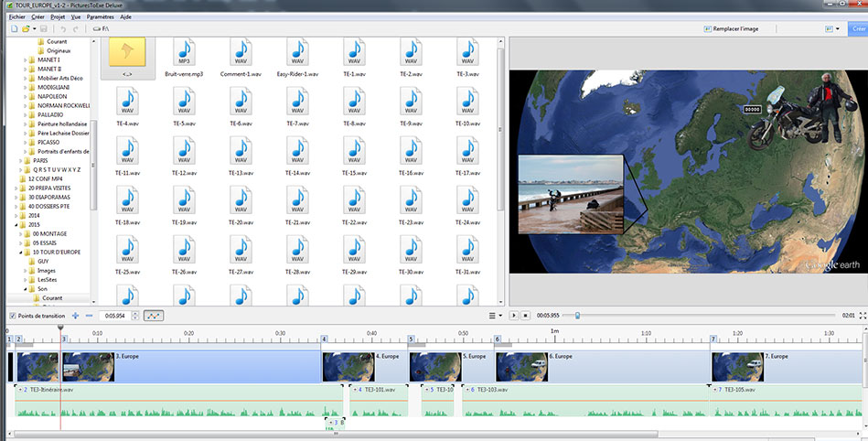Expand the TE3-101.wav audio clip toggle
The height and width of the screenshot is (441, 868).
tap(354, 390)
